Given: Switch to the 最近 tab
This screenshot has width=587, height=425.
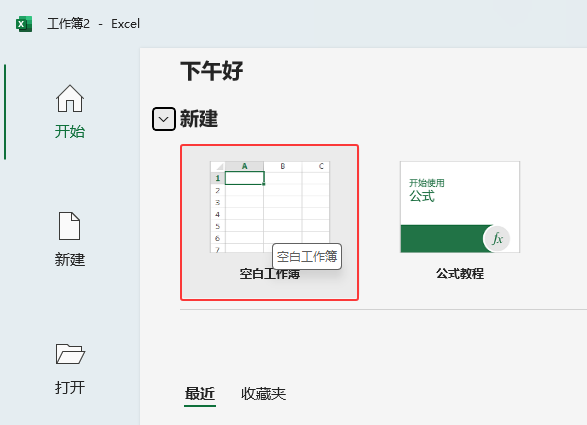Looking at the screenshot, I should (x=200, y=394).
